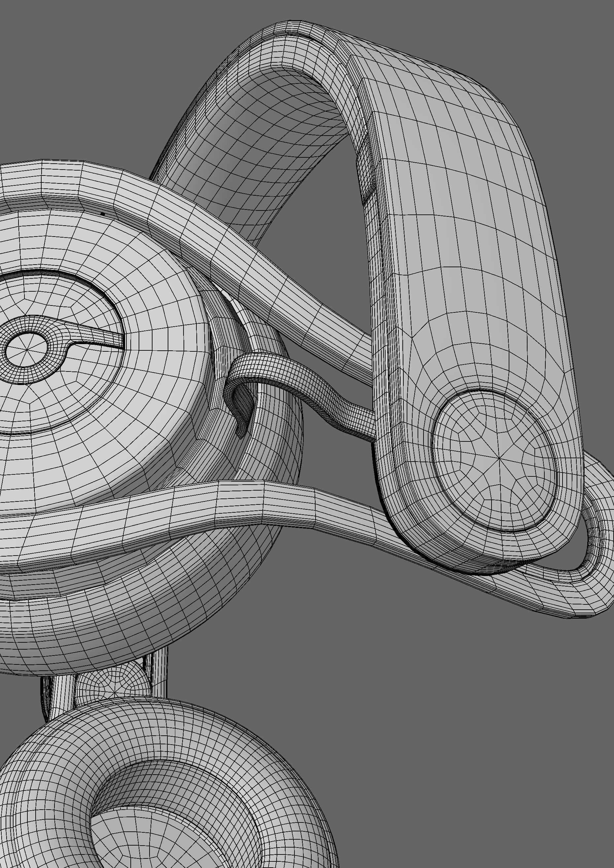Select the round pad on the curved band

[x=495, y=461]
